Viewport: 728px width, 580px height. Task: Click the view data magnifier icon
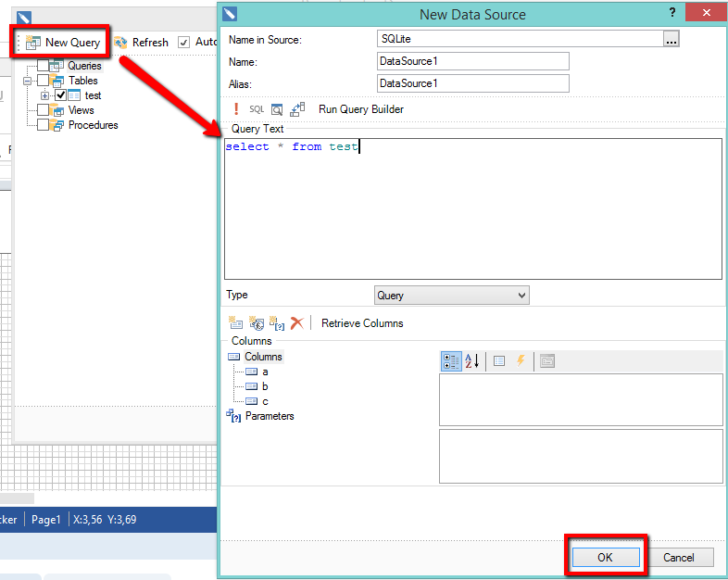pos(277,109)
